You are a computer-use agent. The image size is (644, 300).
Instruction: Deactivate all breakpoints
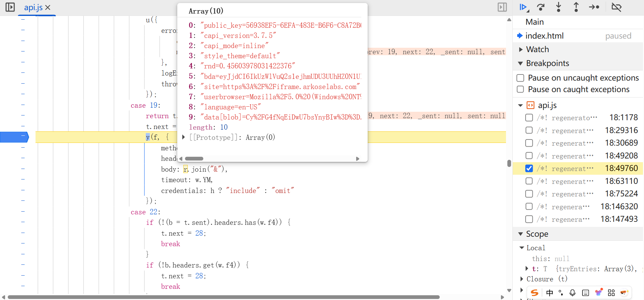point(616,7)
